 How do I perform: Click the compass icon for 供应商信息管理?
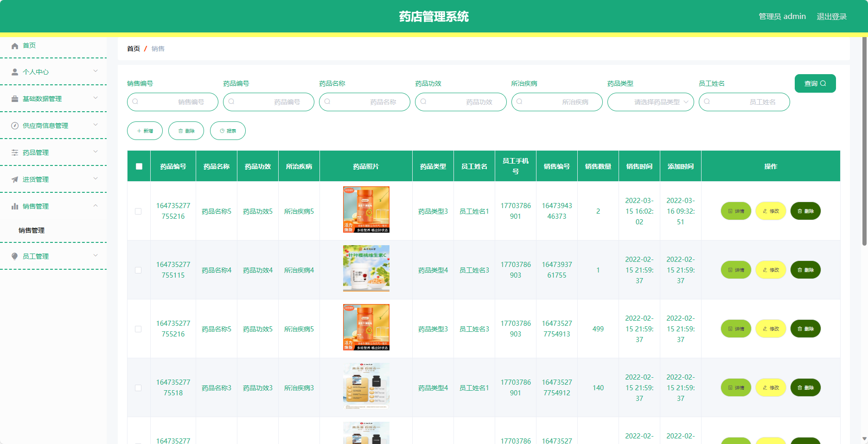15,126
